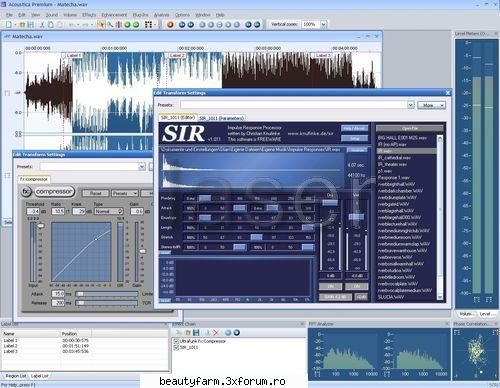The width and height of the screenshot is (500, 388).
Task: Click the Analysis menu item
Action: 161,15
